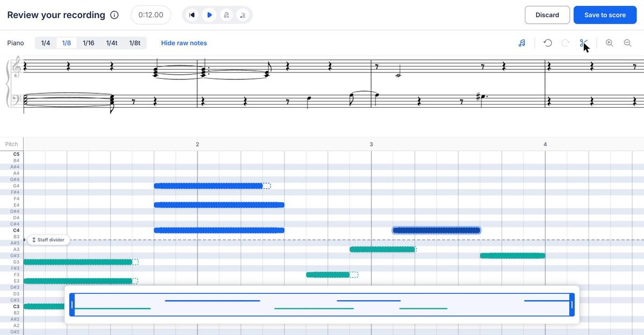Select the dark blue C4 note in measure 3
The height and width of the screenshot is (335, 644).
[436, 230]
